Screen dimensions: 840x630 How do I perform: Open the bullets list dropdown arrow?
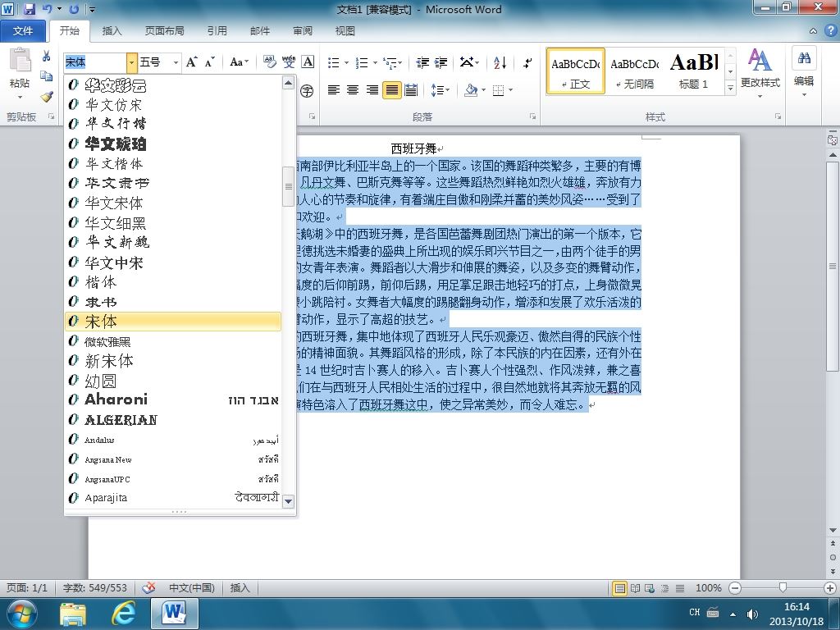tap(347, 63)
